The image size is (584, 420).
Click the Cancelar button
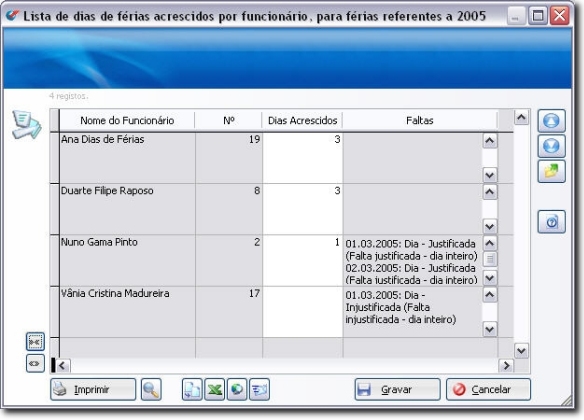488,389
